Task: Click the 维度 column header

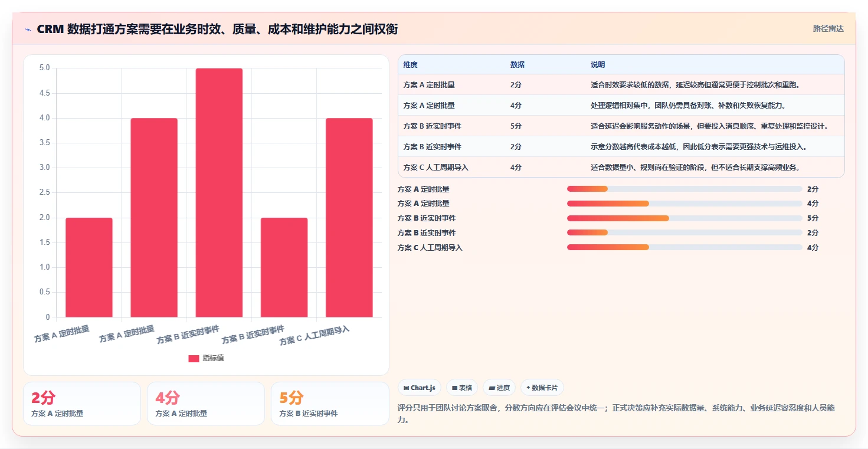Action: [x=410, y=65]
